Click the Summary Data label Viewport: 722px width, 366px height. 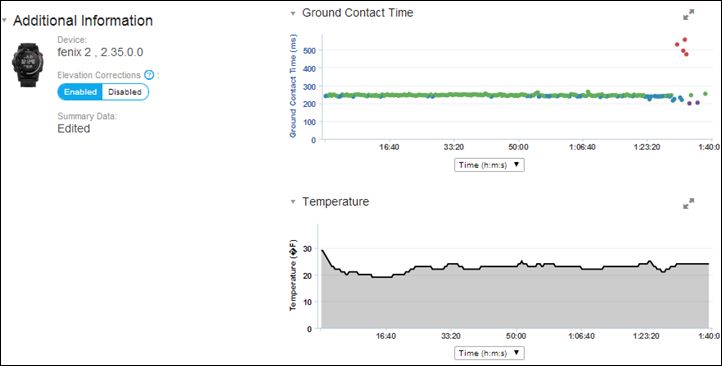(87, 116)
